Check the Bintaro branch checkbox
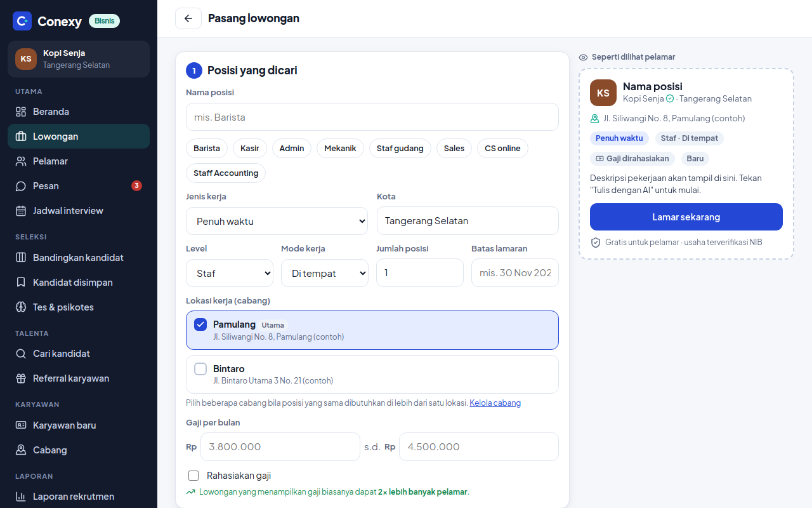The width and height of the screenshot is (812, 508). [x=200, y=369]
